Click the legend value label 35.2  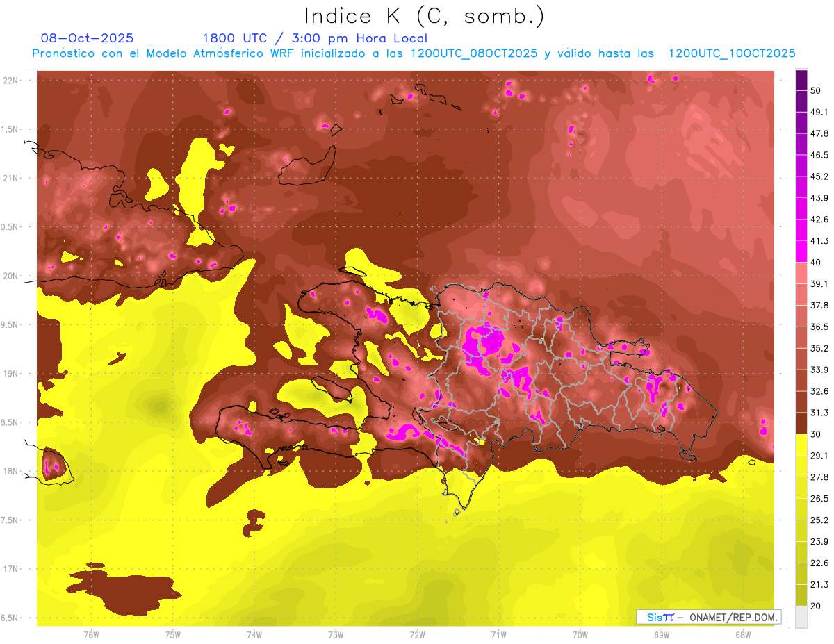tap(820, 348)
